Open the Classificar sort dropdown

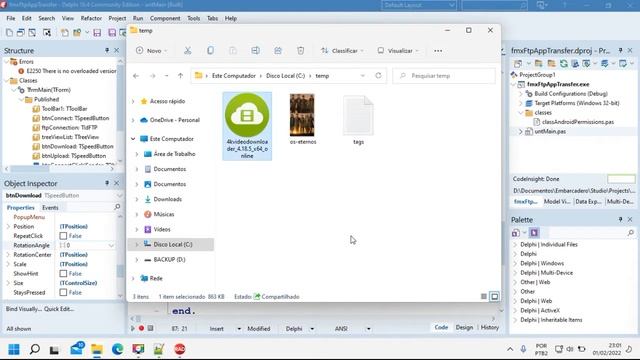click(x=342, y=51)
